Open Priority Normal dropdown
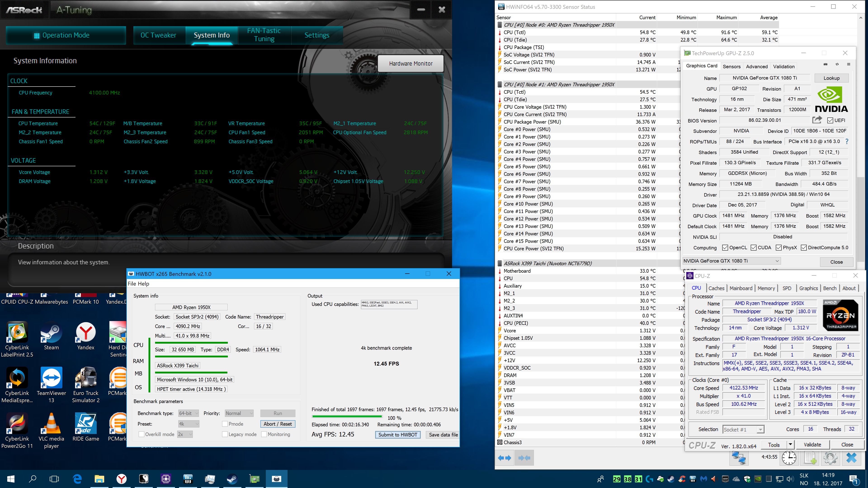868x488 pixels. click(239, 413)
